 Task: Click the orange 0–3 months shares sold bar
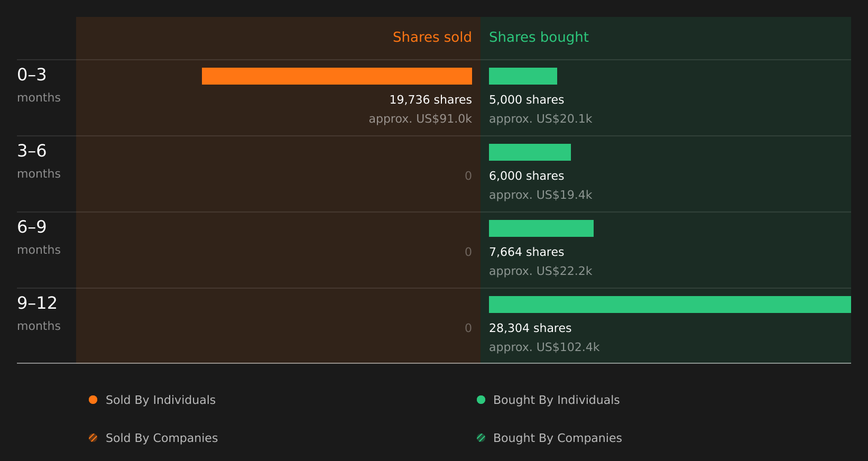point(337,76)
